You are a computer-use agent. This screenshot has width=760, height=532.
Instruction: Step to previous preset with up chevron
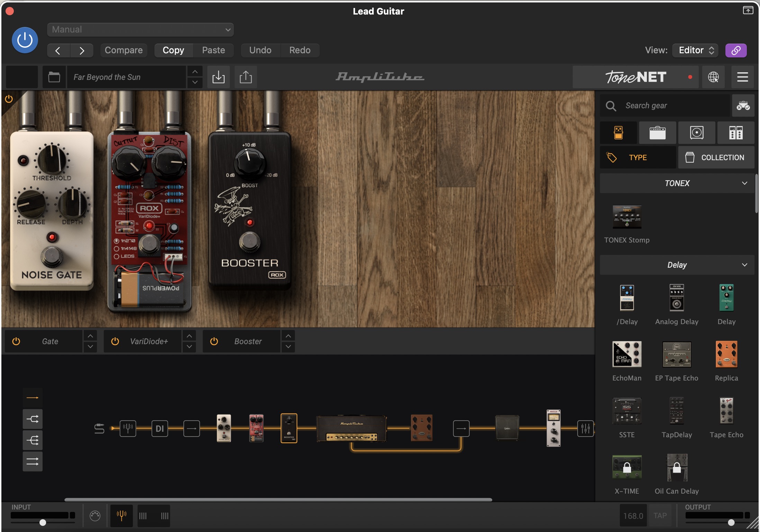pyautogui.click(x=195, y=72)
